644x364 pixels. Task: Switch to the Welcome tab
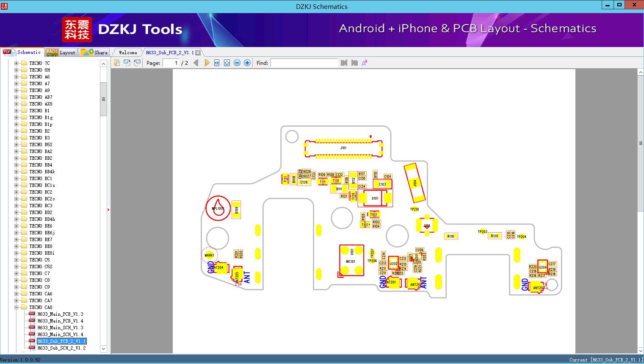127,53
